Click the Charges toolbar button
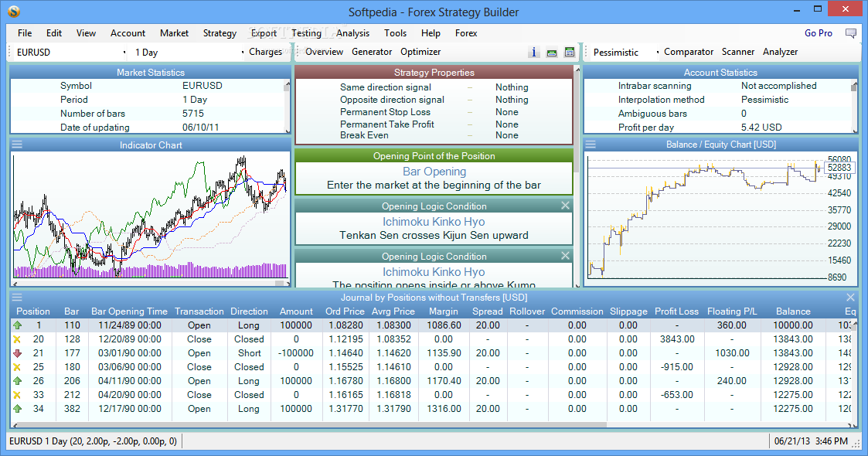Image resolution: width=868 pixels, height=456 pixels. tap(265, 52)
